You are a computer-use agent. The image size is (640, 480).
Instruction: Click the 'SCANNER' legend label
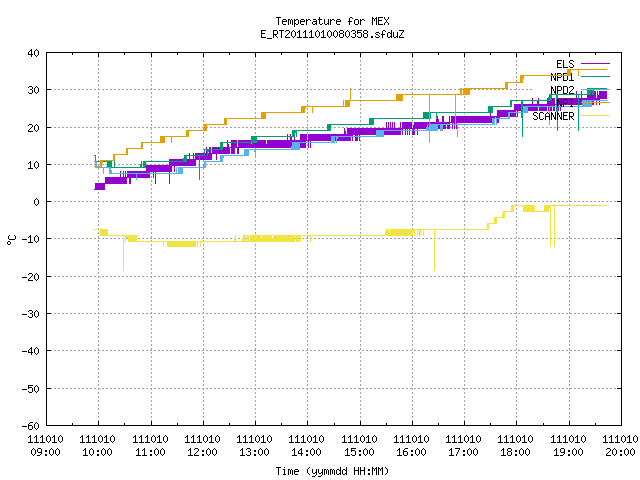point(553,116)
